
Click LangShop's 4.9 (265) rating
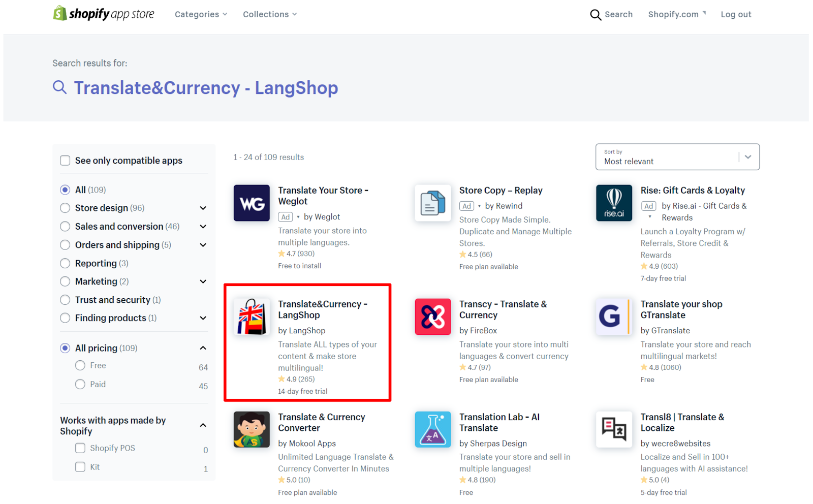pyautogui.click(x=296, y=379)
